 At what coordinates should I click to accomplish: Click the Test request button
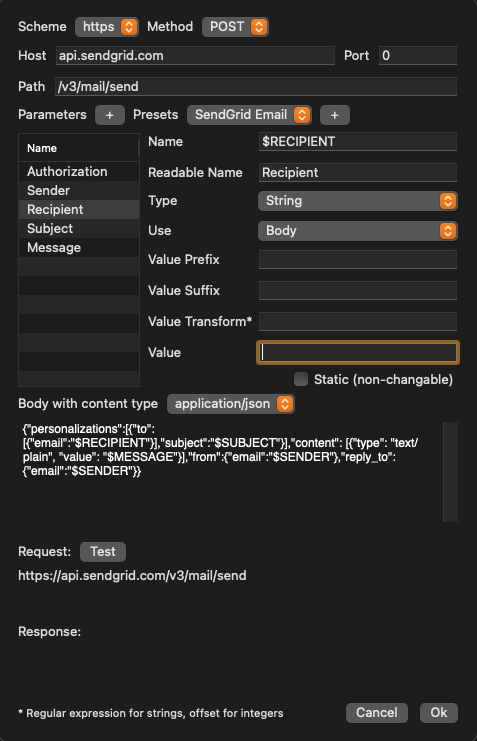click(103, 552)
